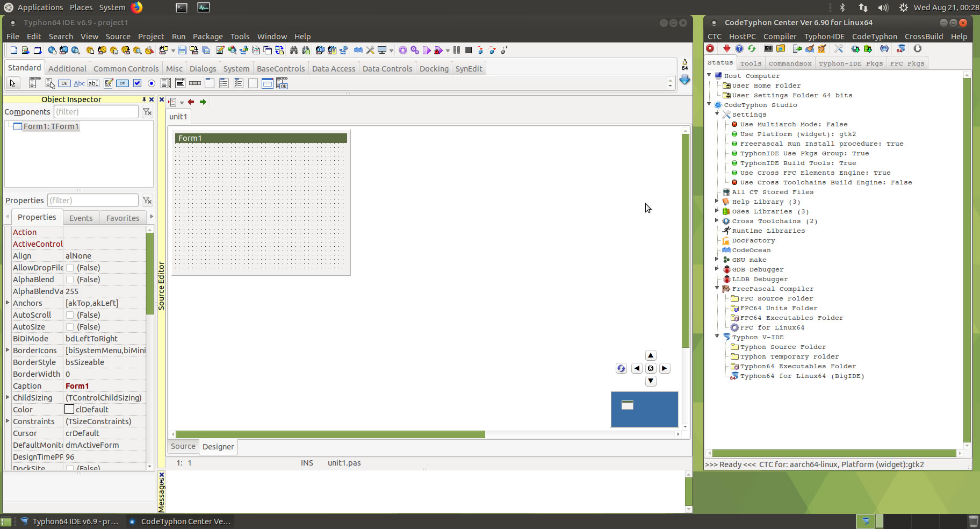The height and width of the screenshot is (529, 980).
Task: Click the up arrow designer navigation button
Action: tap(651, 355)
